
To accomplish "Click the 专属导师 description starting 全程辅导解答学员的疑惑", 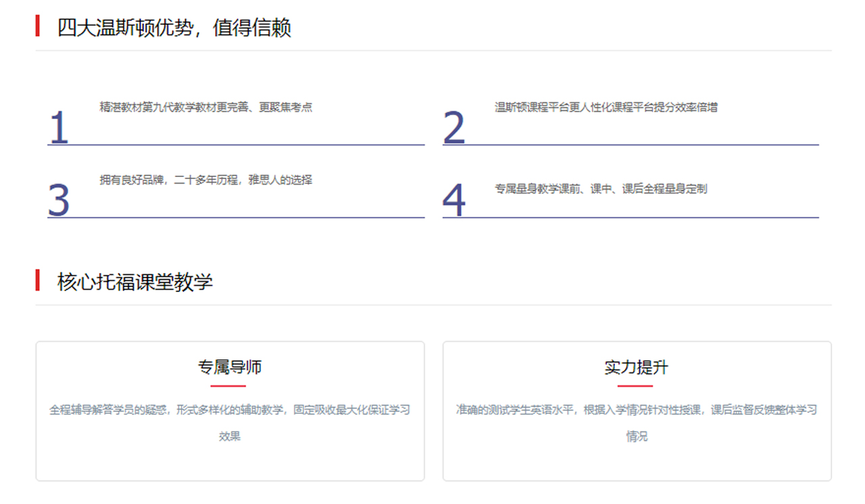I will coord(230,423).
